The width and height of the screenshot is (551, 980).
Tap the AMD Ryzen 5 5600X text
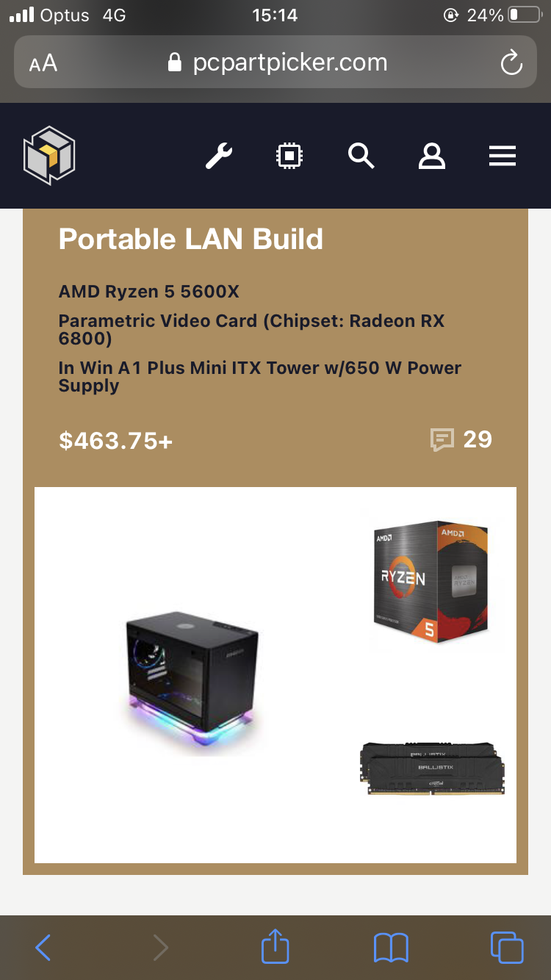point(149,292)
